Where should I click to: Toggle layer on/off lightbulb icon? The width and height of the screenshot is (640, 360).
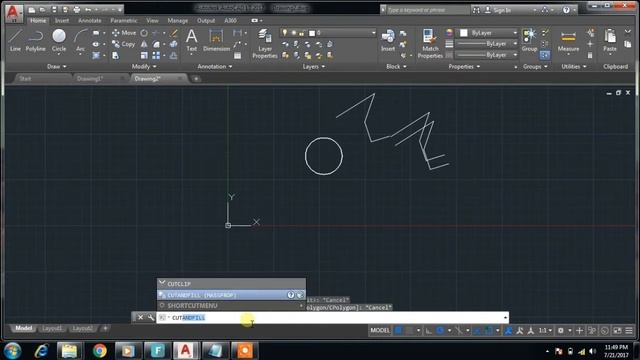point(285,33)
